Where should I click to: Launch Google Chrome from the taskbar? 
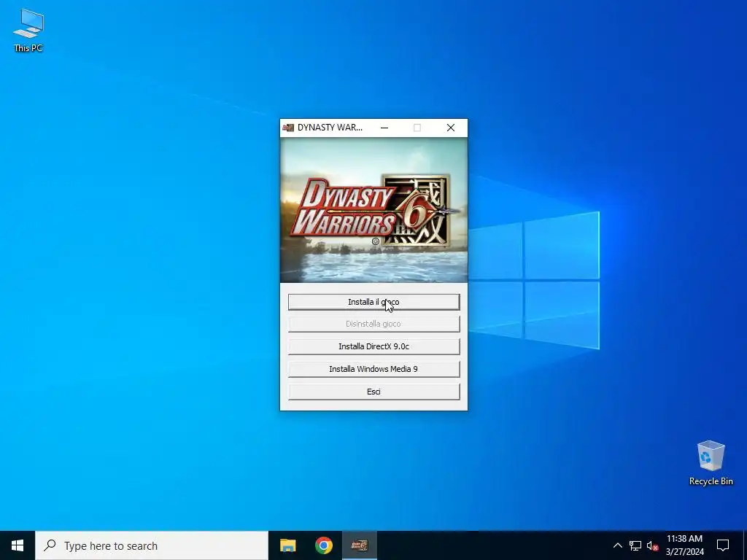[323, 545]
